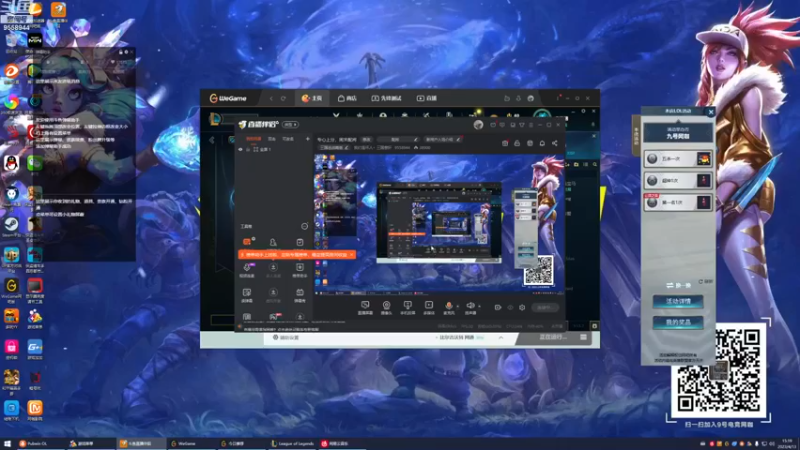Click the video-playback source icon in the bottom bar
Screen dimensions: 800x450
point(429,307)
